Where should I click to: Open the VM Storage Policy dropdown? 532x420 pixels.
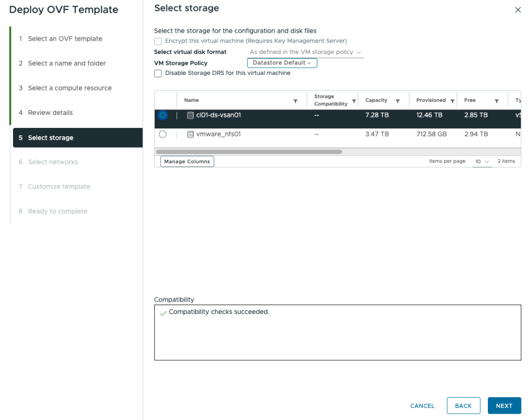(x=282, y=63)
